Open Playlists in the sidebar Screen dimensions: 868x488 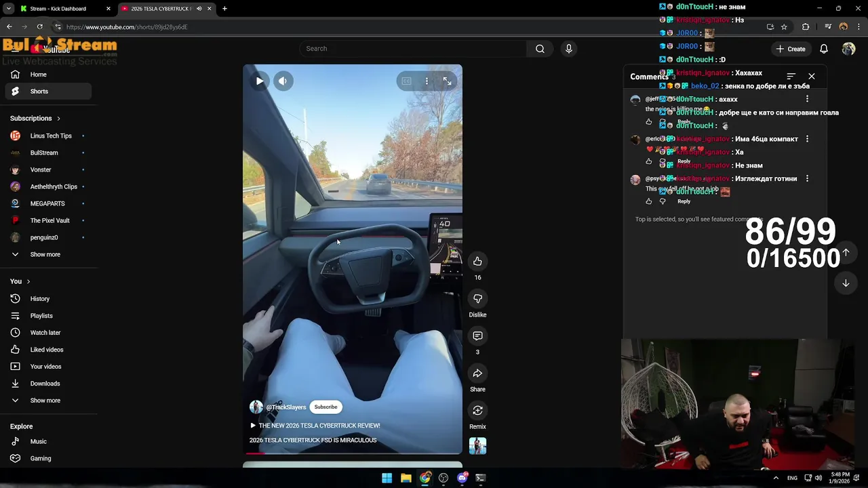tap(47, 316)
